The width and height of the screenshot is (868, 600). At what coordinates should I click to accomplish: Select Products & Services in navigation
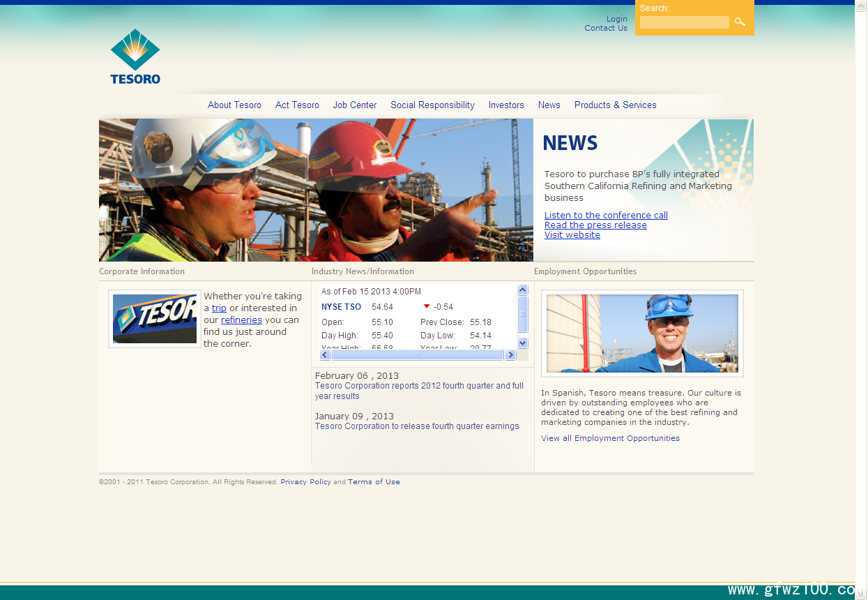[615, 105]
